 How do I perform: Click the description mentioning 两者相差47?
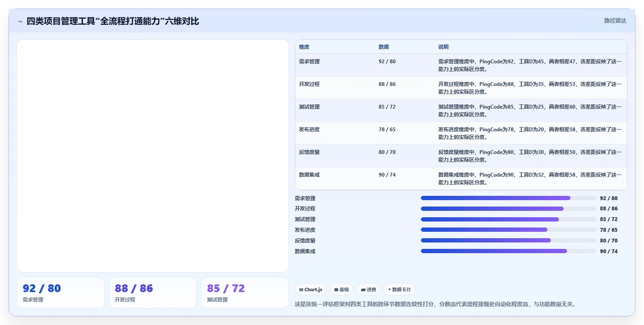530,65
